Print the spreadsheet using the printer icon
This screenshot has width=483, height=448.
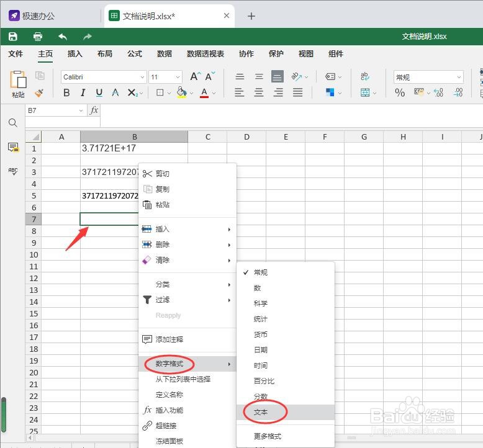click(38, 37)
